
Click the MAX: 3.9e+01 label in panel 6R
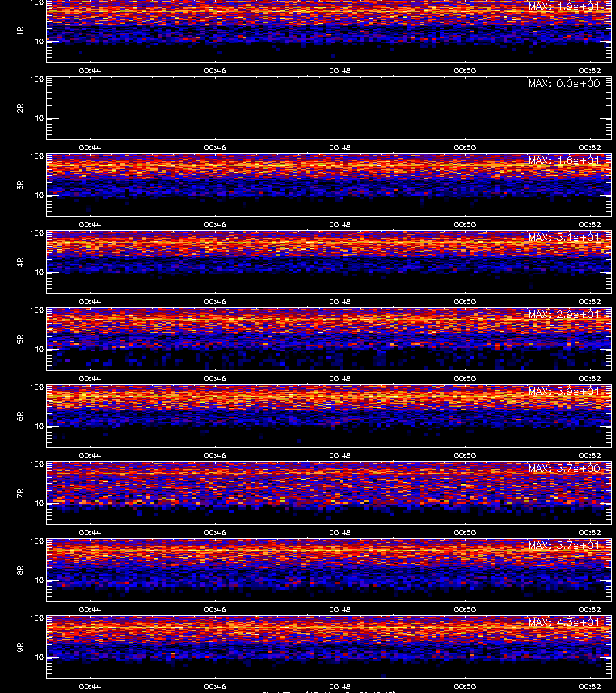click(564, 391)
